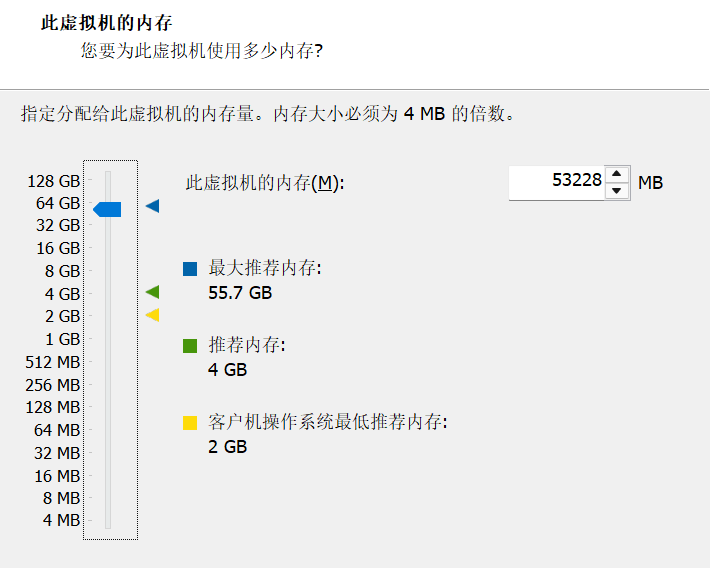Click the blue maximum recommended memory arrow

[x=153, y=206]
